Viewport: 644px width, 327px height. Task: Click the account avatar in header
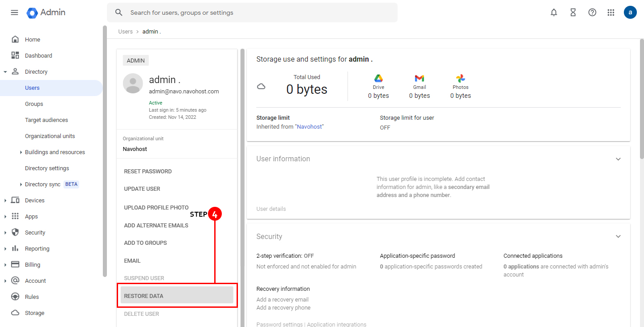tap(630, 13)
